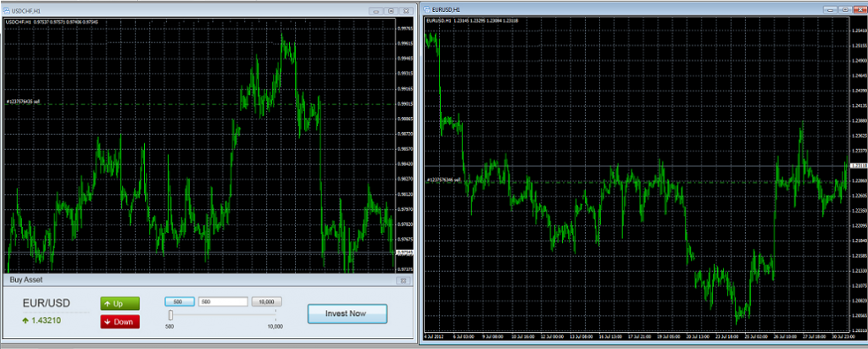Image resolution: width=868 pixels, height=349 pixels.
Task: Close the Buy Asset panel
Action: 403,280
